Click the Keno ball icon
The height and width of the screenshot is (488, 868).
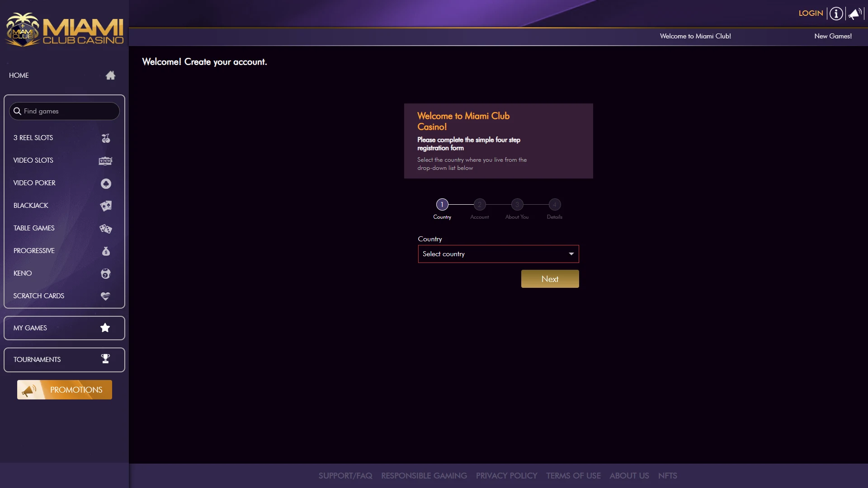coord(106,274)
